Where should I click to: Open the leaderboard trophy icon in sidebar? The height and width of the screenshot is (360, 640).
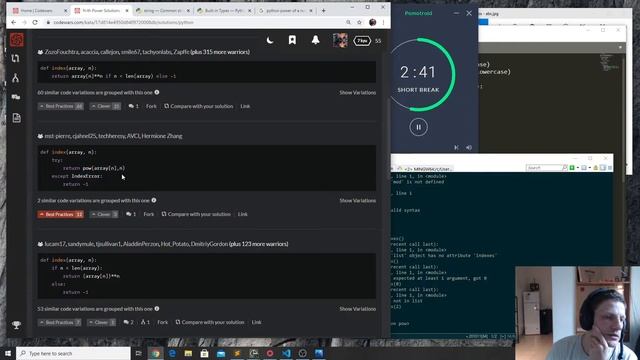point(16,325)
